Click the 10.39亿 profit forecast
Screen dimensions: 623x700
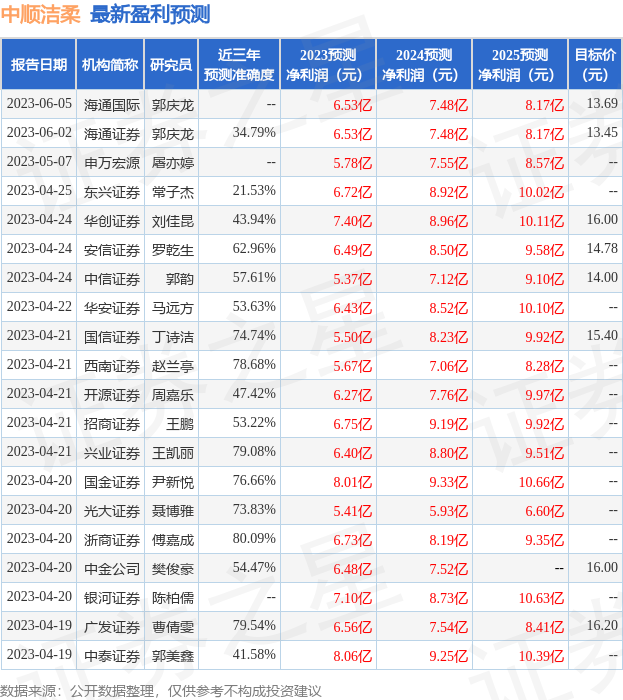point(541,656)
